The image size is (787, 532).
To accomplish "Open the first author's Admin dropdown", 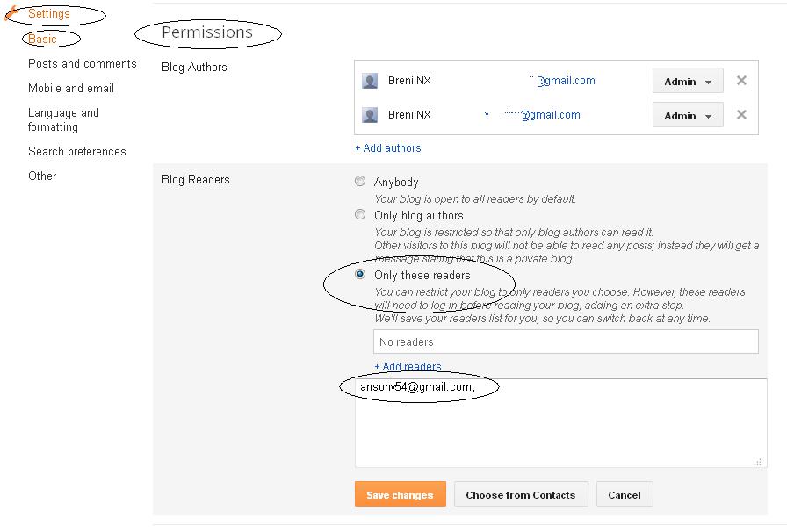I will point(688,82).
